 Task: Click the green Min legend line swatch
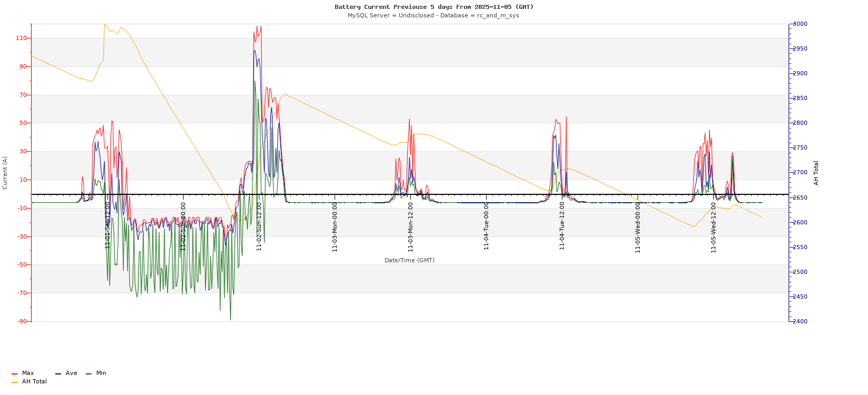tap(88, 374)
